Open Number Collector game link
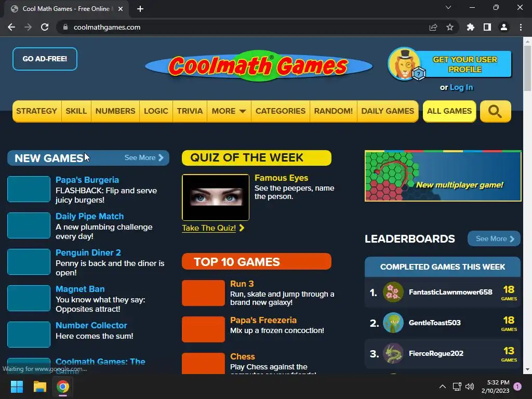The width and height of the screenshot is (532, 399). tap(91, 325)
